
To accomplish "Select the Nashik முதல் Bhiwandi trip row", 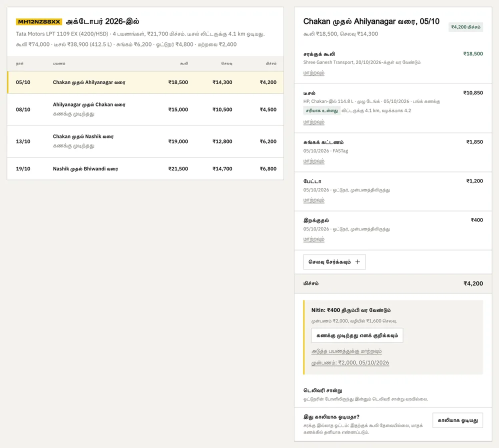I will click(145, 168).
